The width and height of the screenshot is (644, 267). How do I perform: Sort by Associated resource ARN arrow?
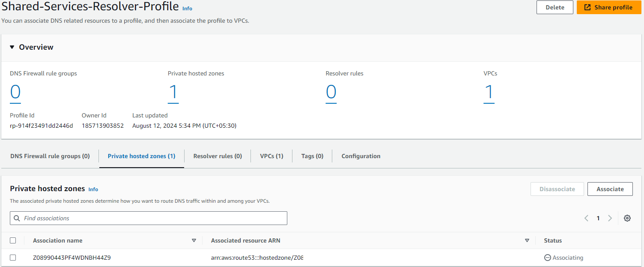click(527, 240)
